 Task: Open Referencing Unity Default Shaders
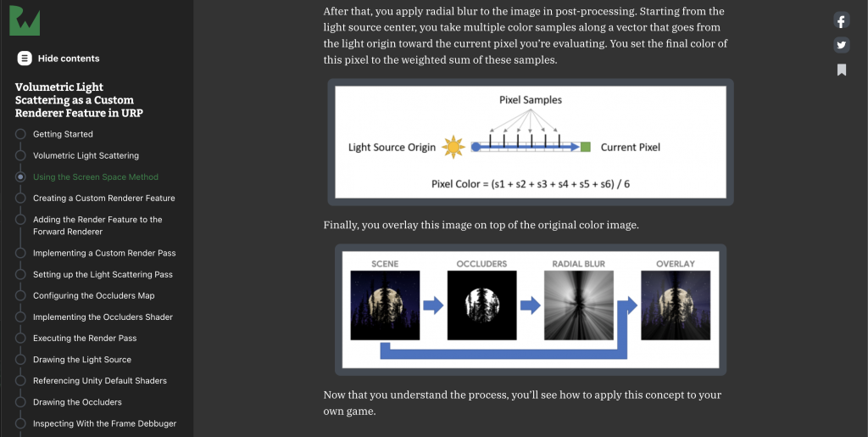100,380
